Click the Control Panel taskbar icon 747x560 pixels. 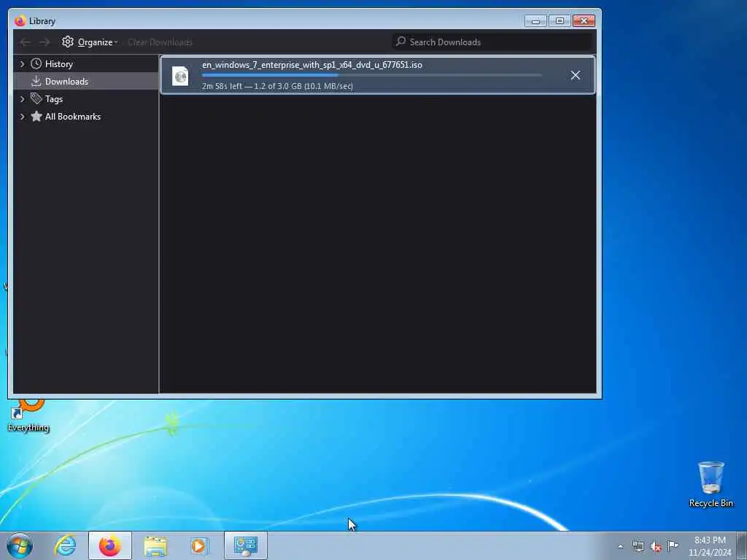click(x=246, y=545)
